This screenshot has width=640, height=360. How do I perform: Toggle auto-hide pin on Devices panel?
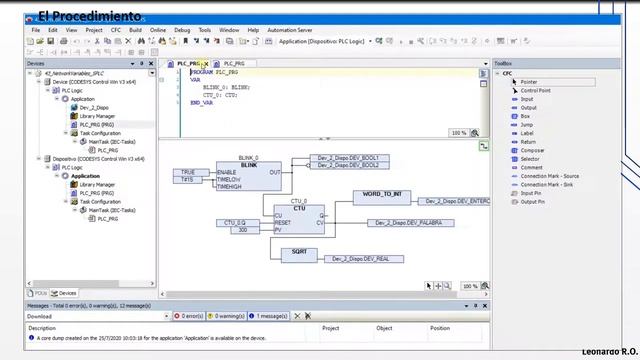click(x=142, y=64)
